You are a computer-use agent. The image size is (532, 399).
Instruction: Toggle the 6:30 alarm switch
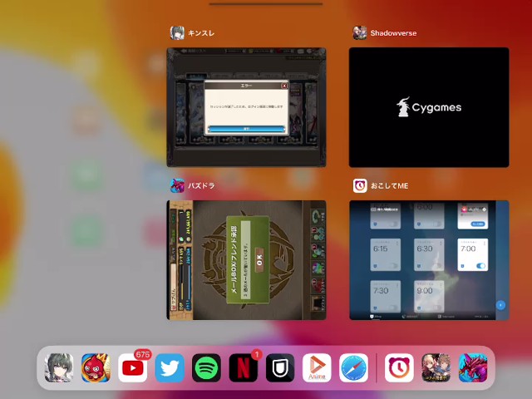(436, 266)
